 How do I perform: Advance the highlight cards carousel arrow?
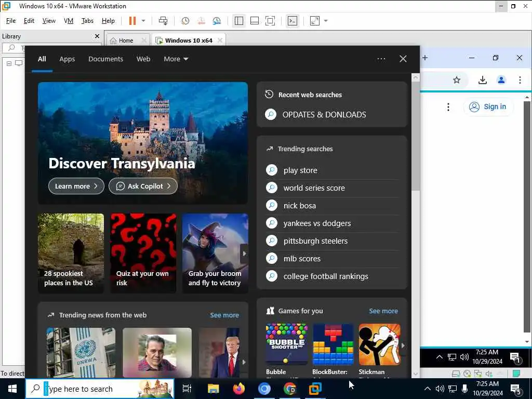point(244,254)
